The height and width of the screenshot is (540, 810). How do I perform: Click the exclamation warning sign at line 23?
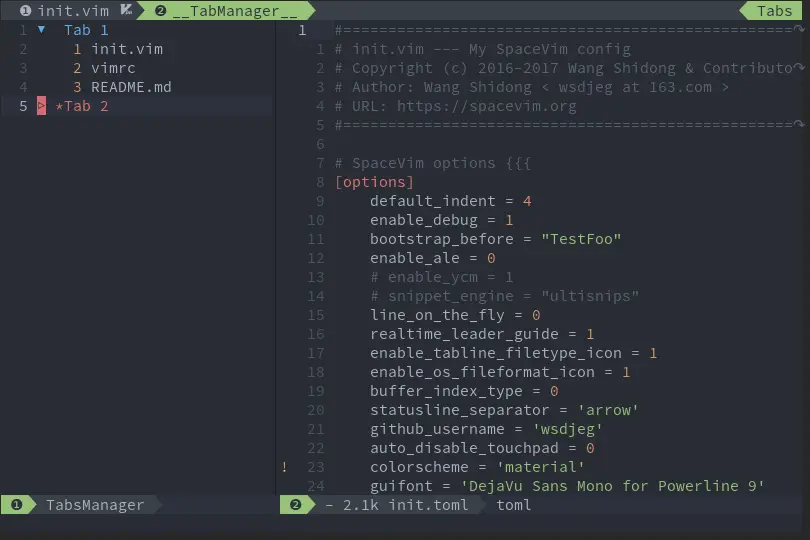pos(284,467)
